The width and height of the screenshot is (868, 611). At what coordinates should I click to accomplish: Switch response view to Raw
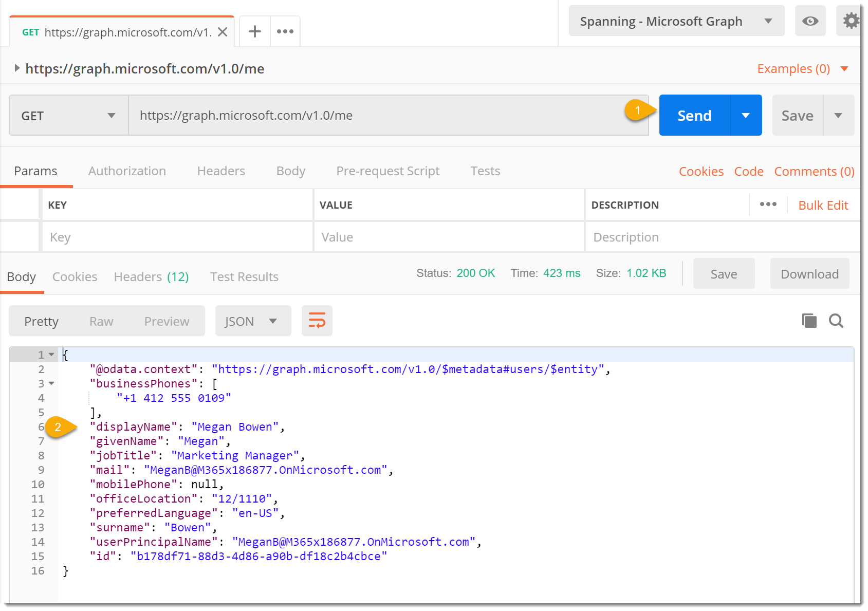pos(101,321)
